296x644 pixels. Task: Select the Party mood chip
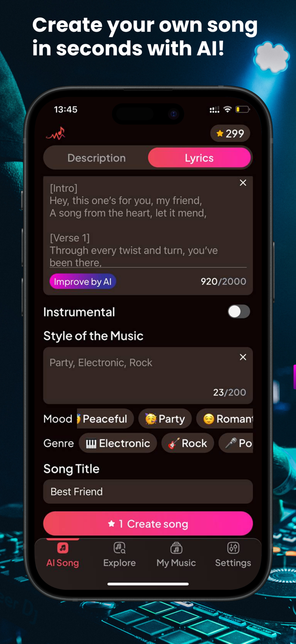[x=165, y=419]
